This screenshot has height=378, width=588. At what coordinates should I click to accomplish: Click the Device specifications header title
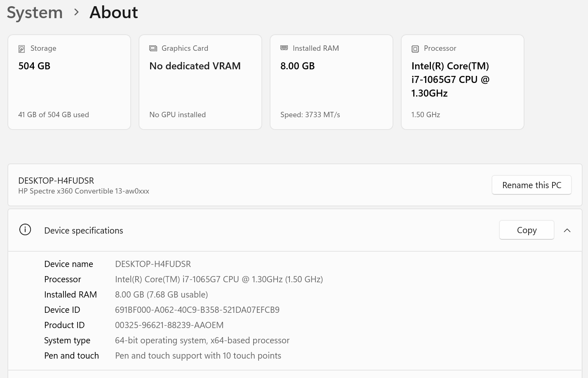tap(84, 231)
